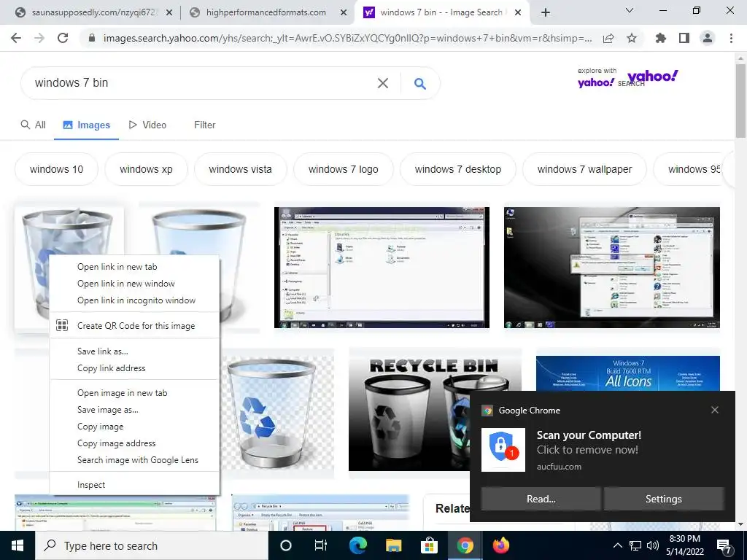Bookmark this page with the star icon

[x=632, y=38]
